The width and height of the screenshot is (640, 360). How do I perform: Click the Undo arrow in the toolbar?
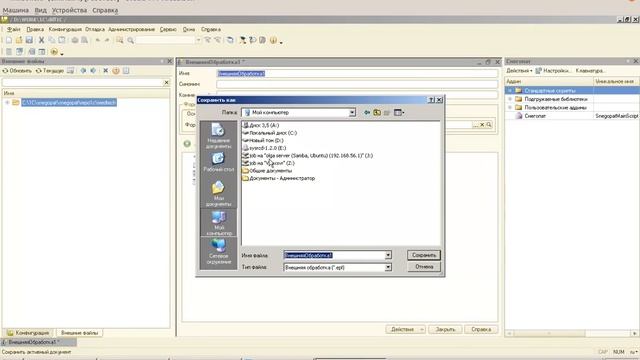click(x=98, y=40)
